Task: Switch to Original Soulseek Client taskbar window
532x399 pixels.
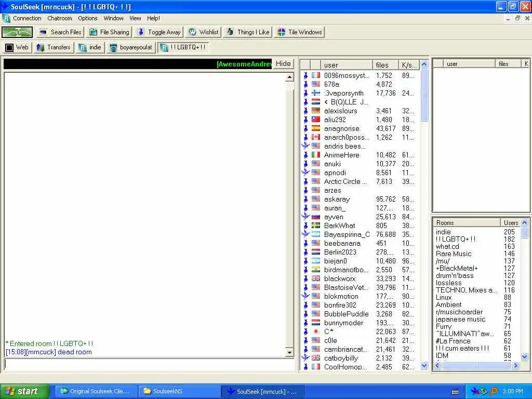Action: coord(96,392)
